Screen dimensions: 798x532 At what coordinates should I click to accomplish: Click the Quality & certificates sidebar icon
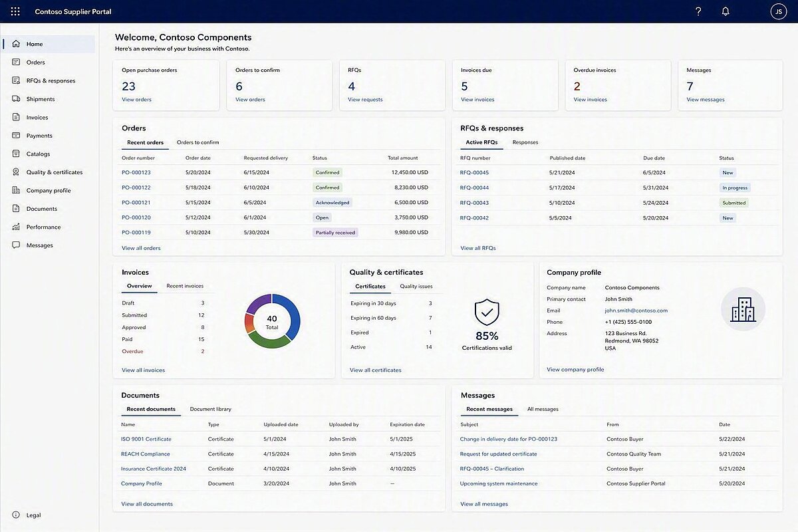point(16,172)
